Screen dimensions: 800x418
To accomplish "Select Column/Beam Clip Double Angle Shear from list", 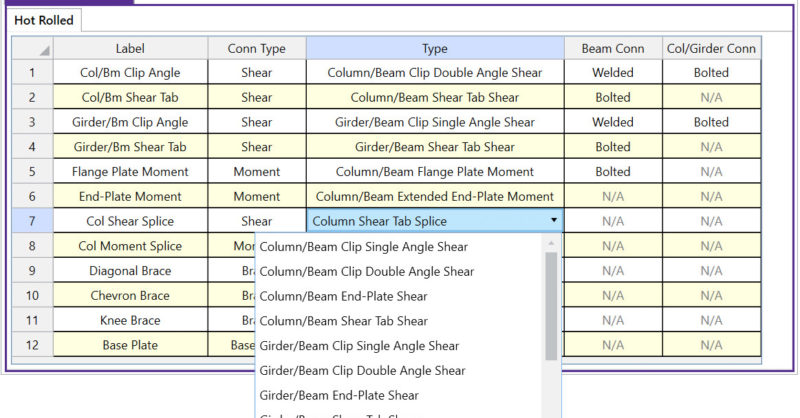I will tap(366, 271).
